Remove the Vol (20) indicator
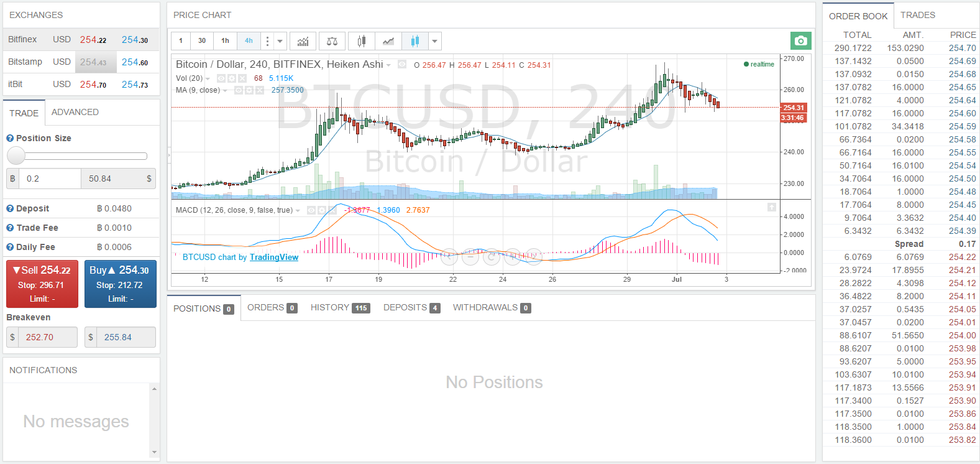This screenshot has height=464, width=980. coord(242,78)
